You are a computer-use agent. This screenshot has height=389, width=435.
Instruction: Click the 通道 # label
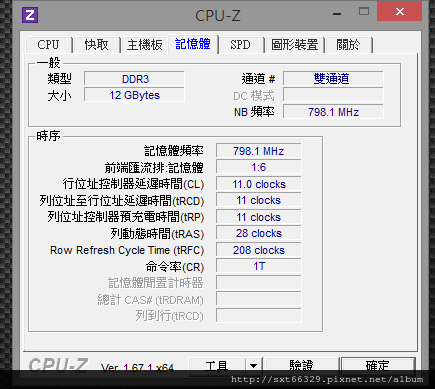click(258, 79)
